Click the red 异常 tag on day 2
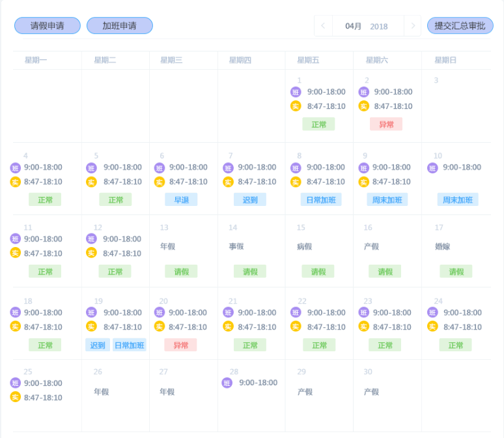Viewport: 504px width, 438px height. click(386, 124)
